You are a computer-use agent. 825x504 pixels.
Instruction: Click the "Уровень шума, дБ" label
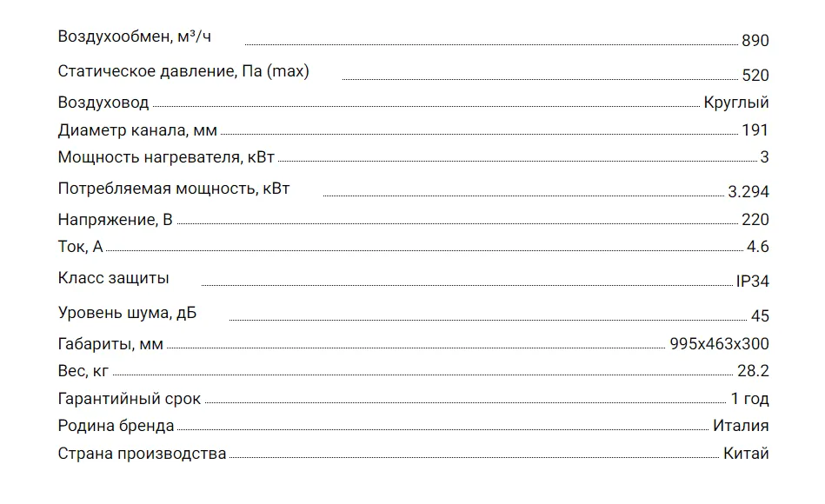127,313
